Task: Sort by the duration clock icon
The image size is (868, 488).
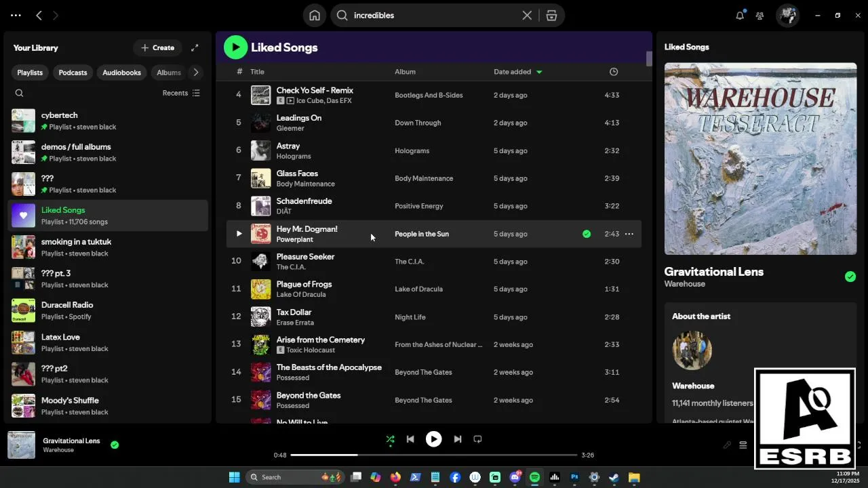Action: point(614,72)
